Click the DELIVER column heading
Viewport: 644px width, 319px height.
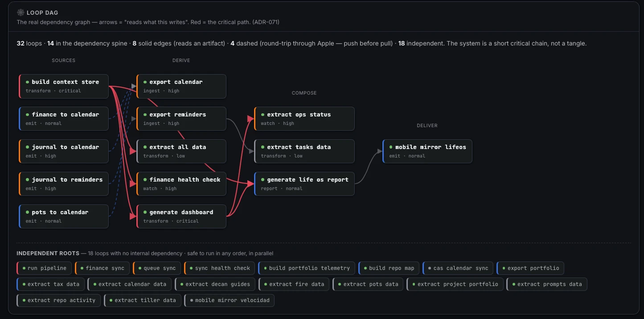pyautogui.click(x=427, y=125)
